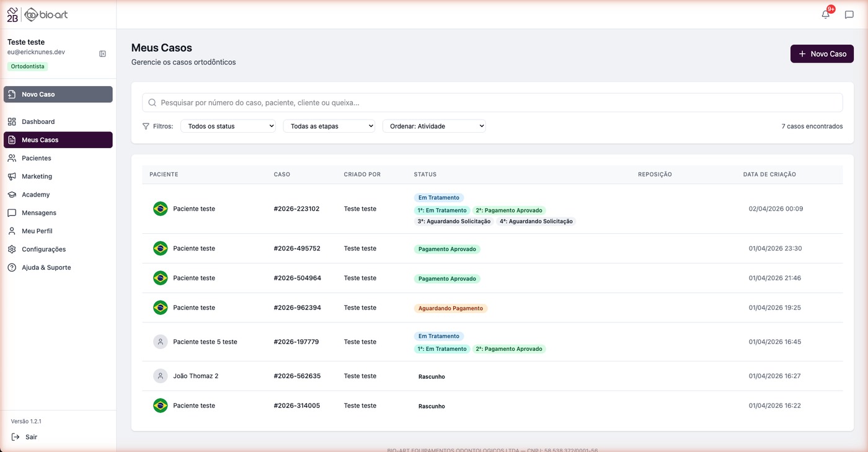Select Meu Perfil in the sidebar

(37, 231)
